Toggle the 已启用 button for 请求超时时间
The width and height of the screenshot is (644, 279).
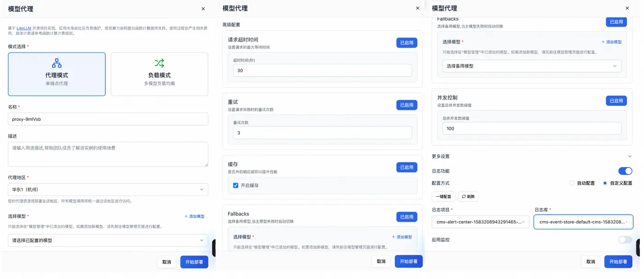(x=407, y=43)
